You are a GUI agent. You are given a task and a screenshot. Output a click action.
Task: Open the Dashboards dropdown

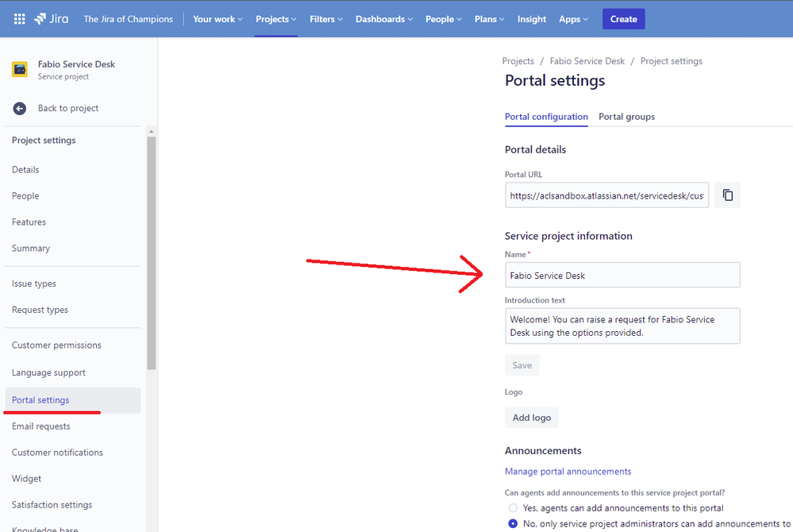(384, 19)
